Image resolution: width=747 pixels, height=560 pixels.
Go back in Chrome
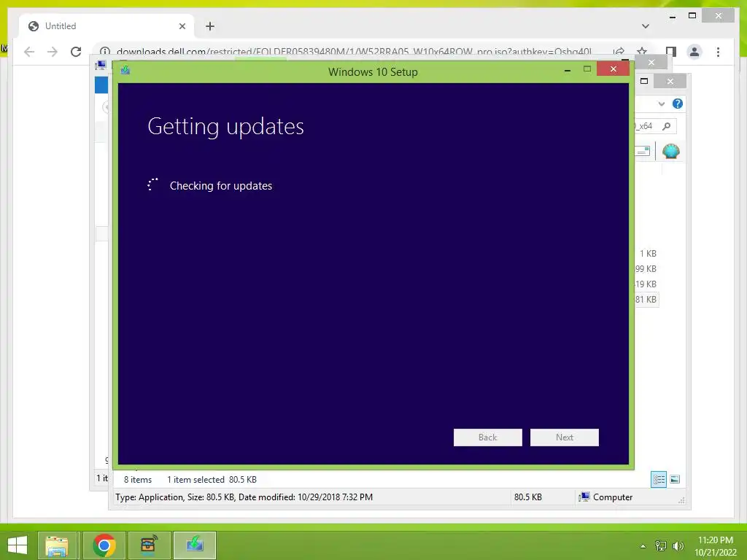[x=29, y=52]
